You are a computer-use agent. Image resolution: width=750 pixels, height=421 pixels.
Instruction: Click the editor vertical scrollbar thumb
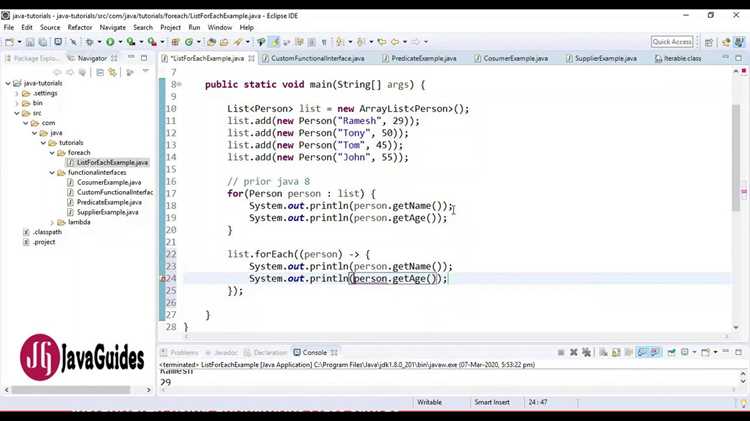tap(736, 157)
